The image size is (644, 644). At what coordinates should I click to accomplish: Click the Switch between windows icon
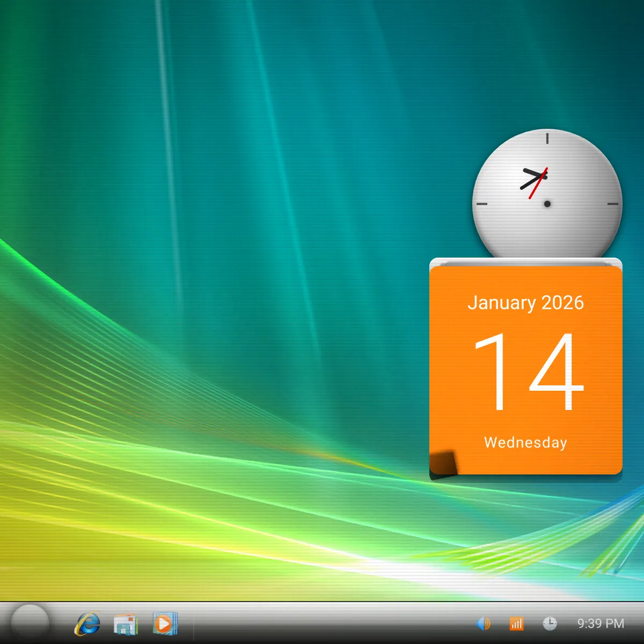pyautogui.click(x=126, y=624)
